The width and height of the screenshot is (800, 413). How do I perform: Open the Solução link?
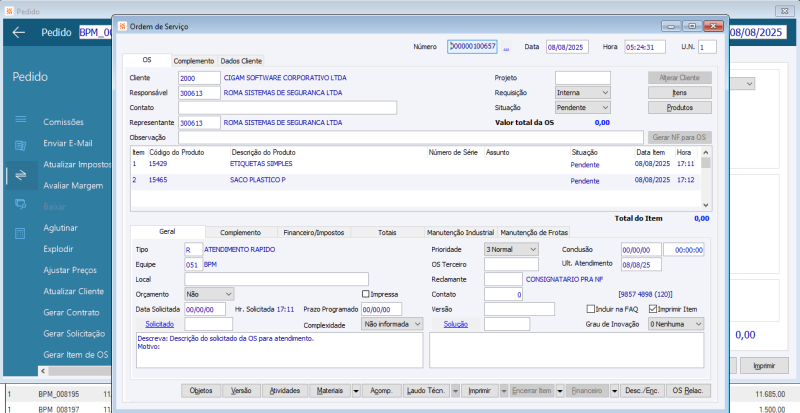pyautogui.click(x=456, y=324)
